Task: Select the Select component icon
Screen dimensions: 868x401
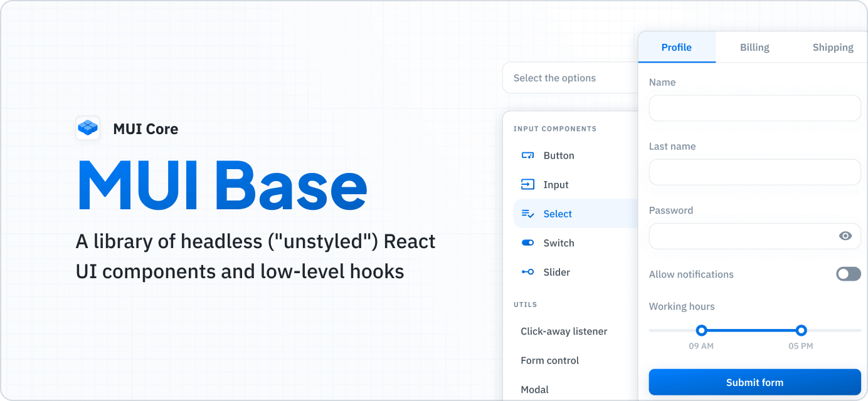Action: coord(527,214)
